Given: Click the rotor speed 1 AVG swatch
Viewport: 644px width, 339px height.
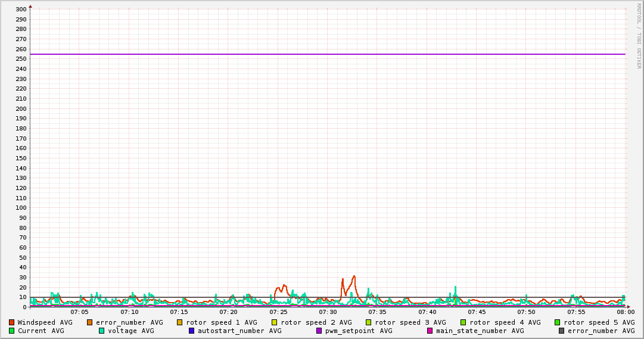Looking at the screenshot, I should [x=180, y=322].
